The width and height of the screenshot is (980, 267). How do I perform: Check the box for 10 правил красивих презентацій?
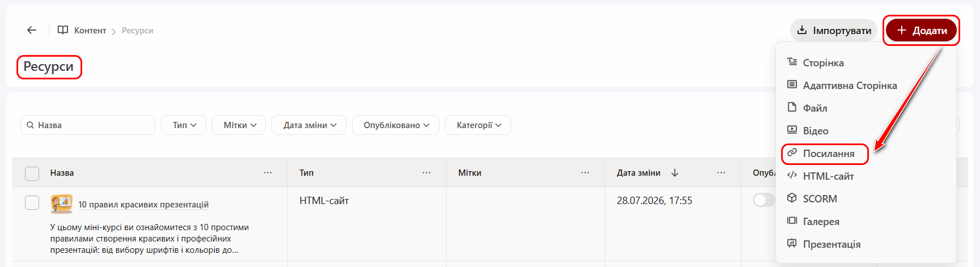coord(32,202)
